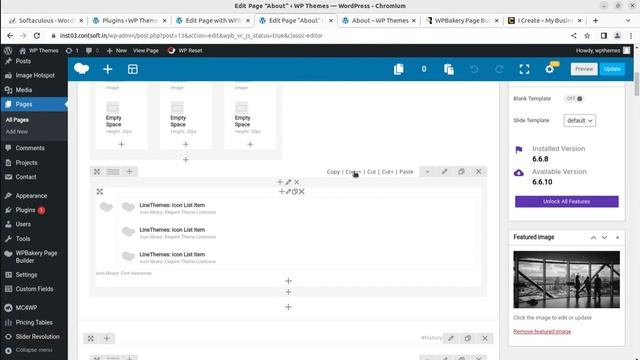The height and width of the screenshot is (360, 640).
Task: Collapse the Featured image panel
Action: tap(617, 238)
